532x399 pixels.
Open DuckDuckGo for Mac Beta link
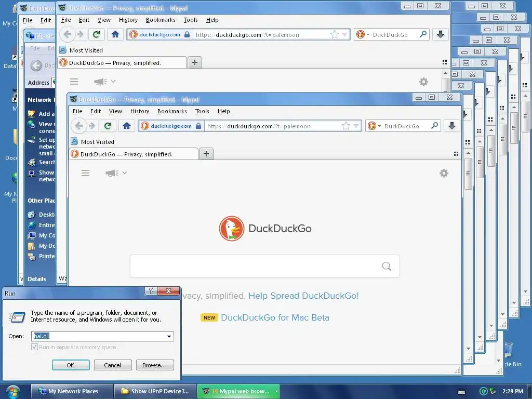[275, 317]
